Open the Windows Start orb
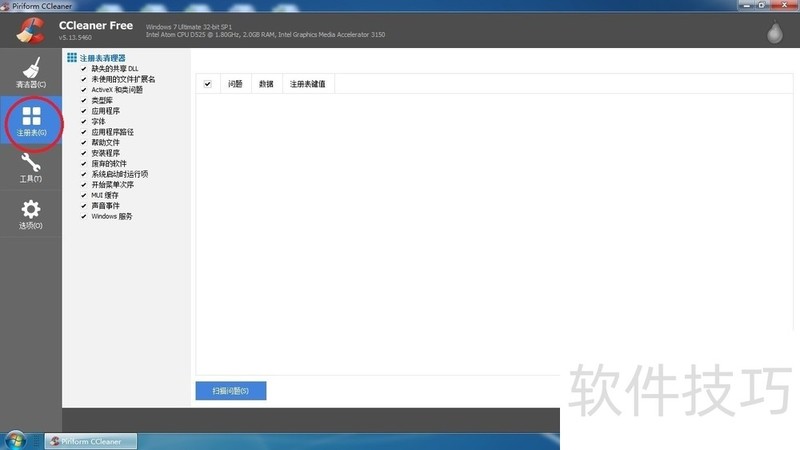Image resolution: width=800 pixels, height=450 pixels. pyautogui.click(x=15, y=440)
